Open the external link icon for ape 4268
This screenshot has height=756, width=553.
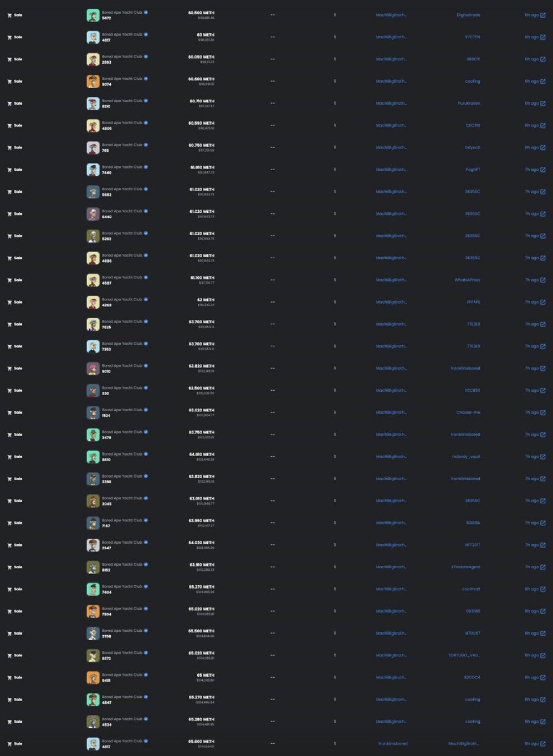click(x=542, y=302)
